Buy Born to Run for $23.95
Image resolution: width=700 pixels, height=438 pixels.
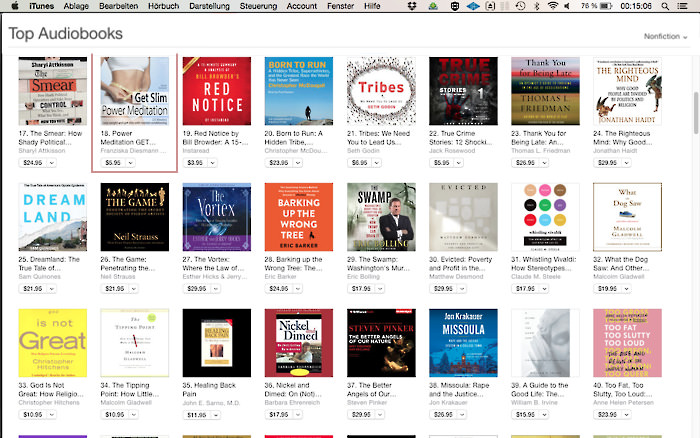pyautogui.click(x=277, y=162)
